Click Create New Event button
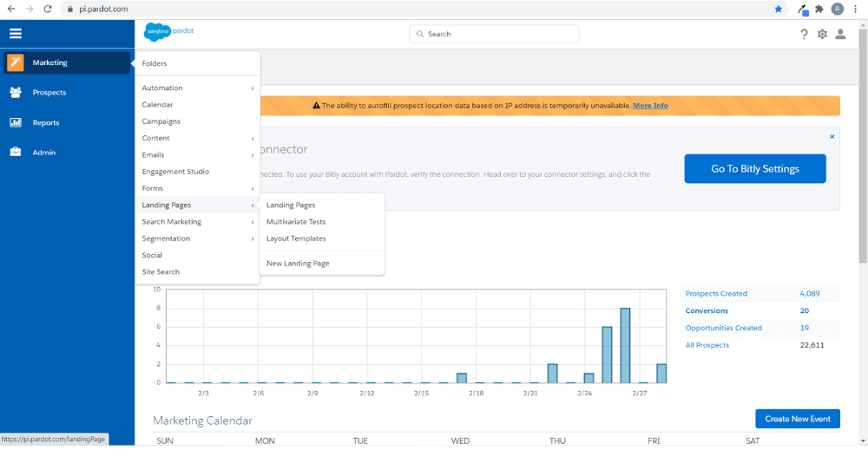Screen dimensions: 868x450 coord(797,419)
